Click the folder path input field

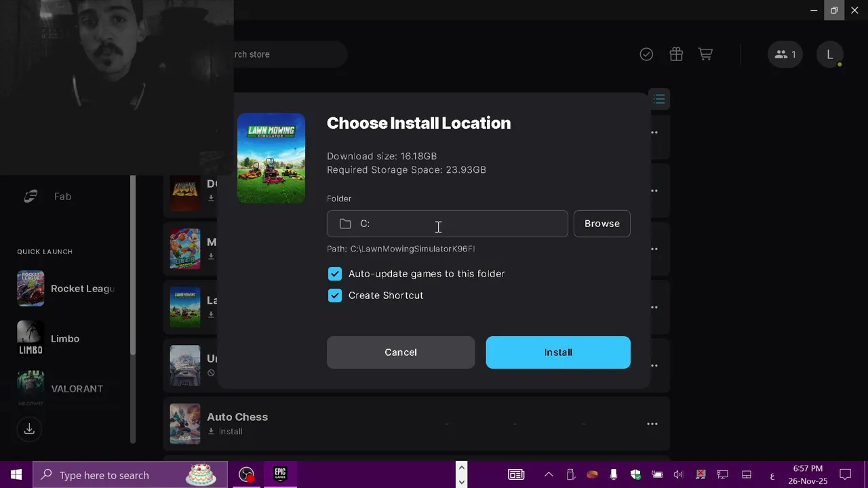448,224
